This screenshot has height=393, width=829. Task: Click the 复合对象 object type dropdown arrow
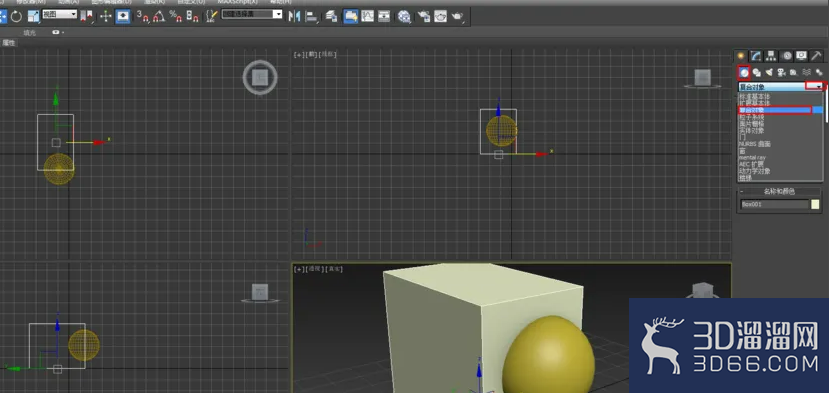(x=818, y=87)
